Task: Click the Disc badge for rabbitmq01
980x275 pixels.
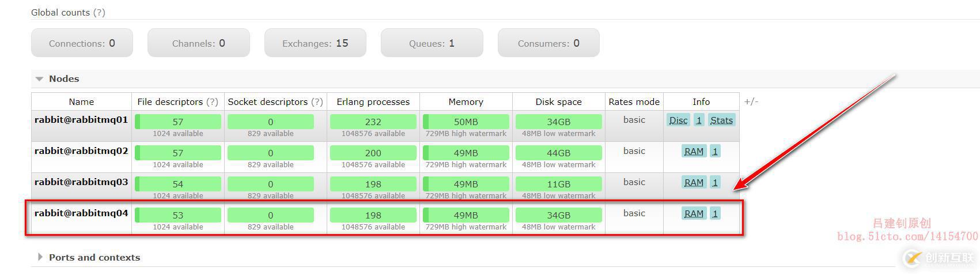Action: click(x=678, y=120)
